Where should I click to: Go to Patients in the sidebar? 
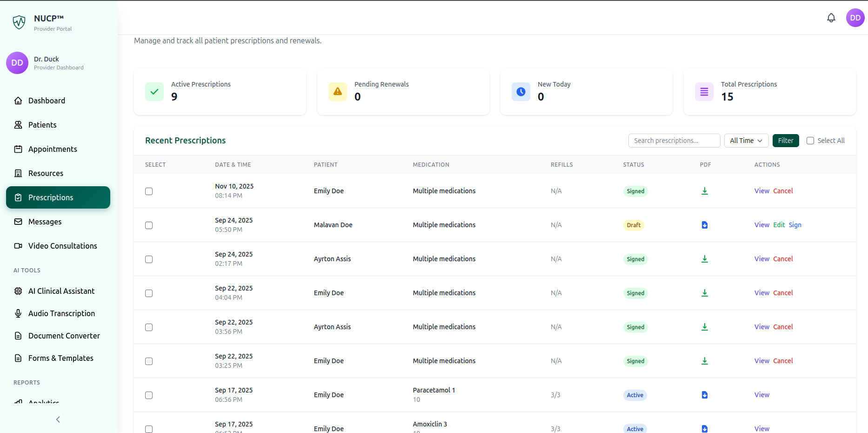pyautogui.click(x=42, y=125)
